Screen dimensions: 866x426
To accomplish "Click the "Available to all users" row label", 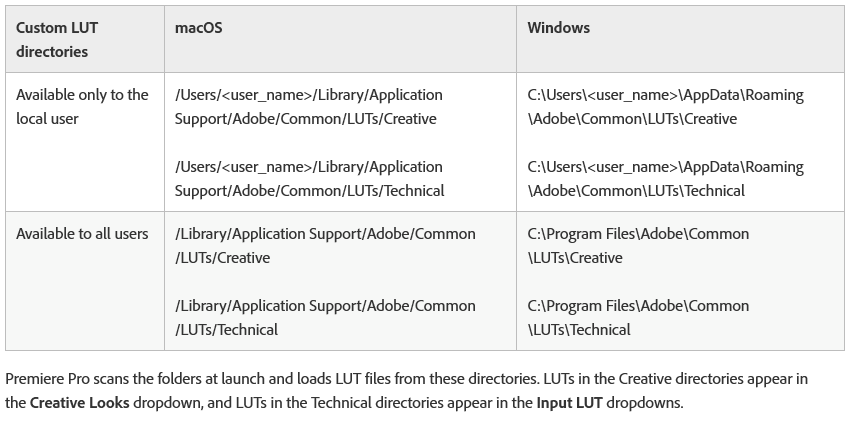I will pos(82,233).
